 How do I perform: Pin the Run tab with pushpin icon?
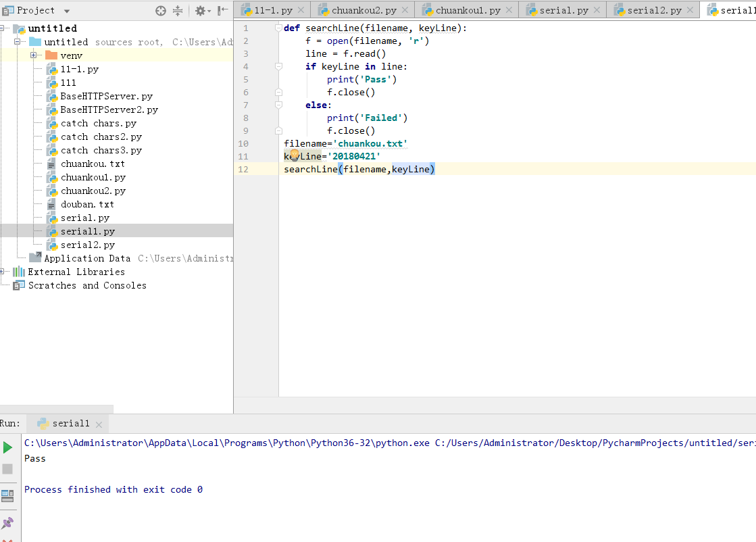point(7,522)
